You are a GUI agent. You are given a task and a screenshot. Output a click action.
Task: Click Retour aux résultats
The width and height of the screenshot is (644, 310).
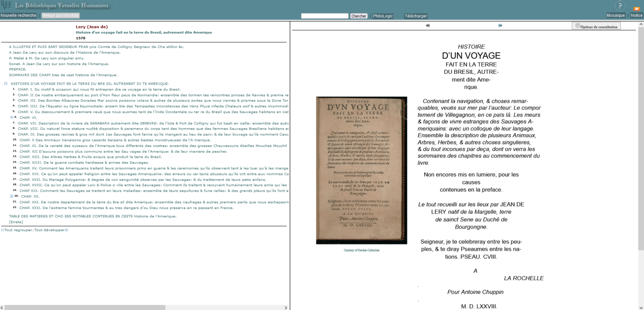(x=61, y=15)
